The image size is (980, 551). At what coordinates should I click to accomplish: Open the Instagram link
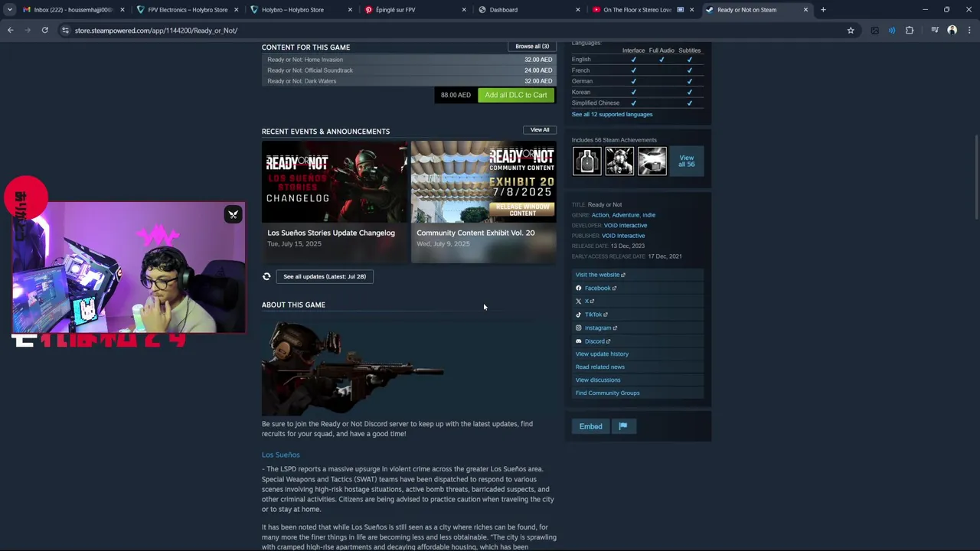[x=597, y=328]
